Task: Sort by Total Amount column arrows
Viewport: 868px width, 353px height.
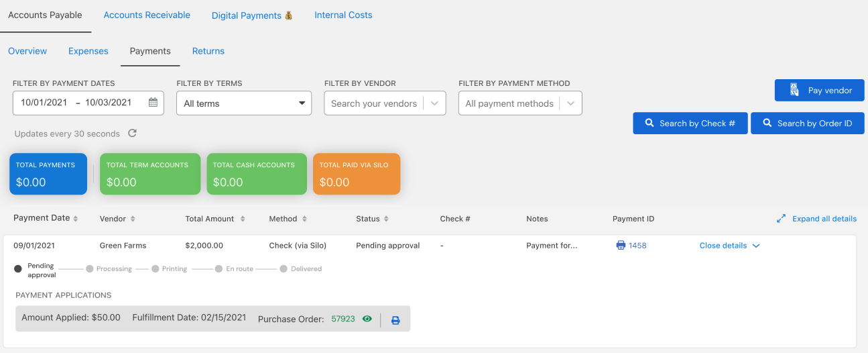Action: pyautogui.click(x=243, y=219)
